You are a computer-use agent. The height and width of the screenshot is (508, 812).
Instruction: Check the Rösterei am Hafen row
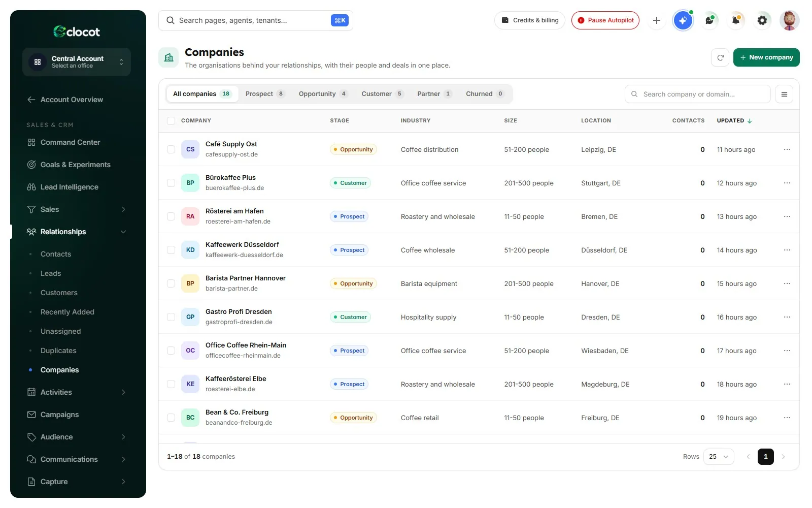171,216
